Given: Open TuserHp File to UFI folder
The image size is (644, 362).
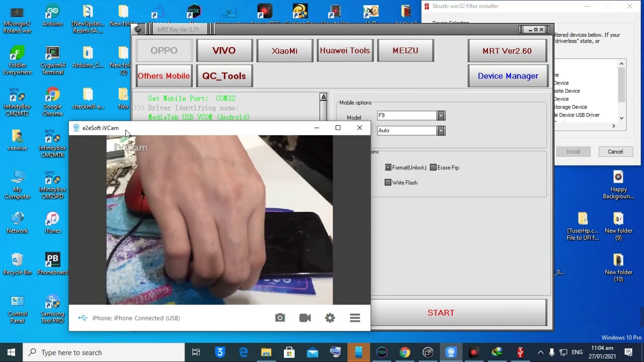Looking at the screenshot, I should (583, 226).
